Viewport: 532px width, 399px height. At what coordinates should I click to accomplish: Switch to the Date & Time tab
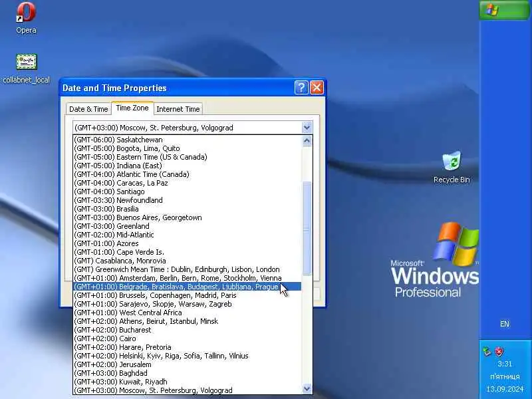click(88, 109)
